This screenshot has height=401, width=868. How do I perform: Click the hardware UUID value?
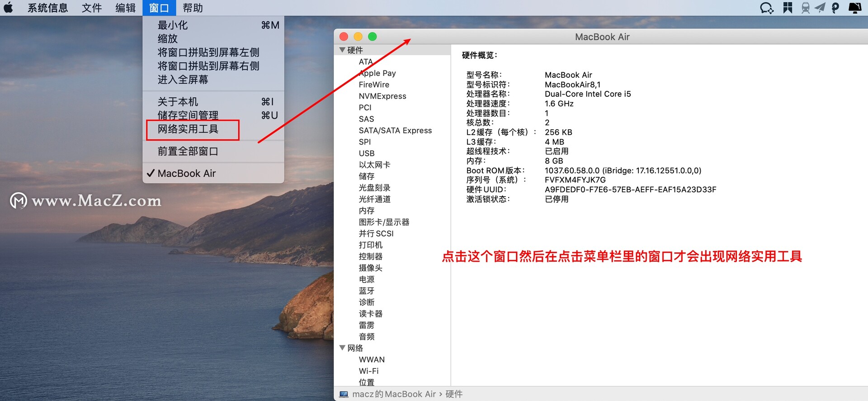630,189
